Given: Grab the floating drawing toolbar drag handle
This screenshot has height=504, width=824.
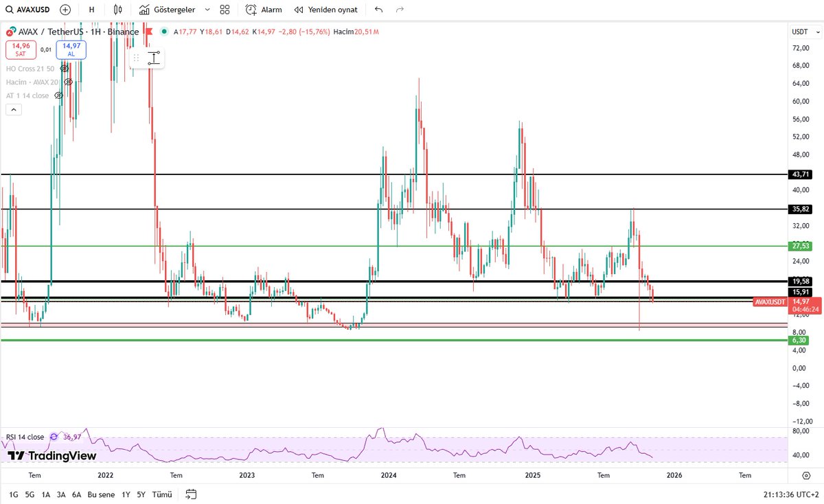Looking at the screenshot, I should point(136,58).
